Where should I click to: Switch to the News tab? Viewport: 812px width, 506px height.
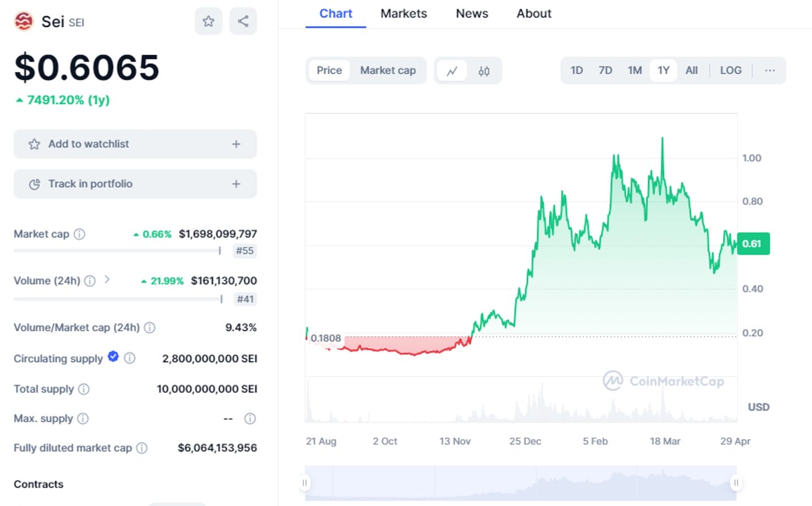pos(472,14)
